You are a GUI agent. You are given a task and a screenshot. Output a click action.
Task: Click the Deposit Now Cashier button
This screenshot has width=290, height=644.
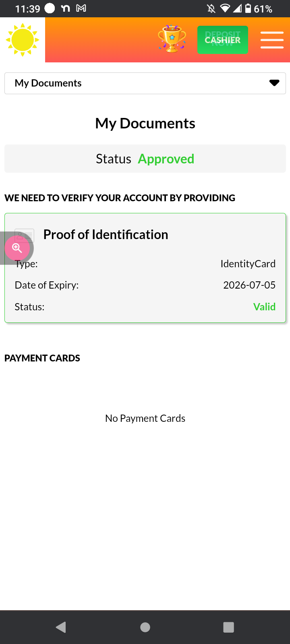click(x=222, y=40)
